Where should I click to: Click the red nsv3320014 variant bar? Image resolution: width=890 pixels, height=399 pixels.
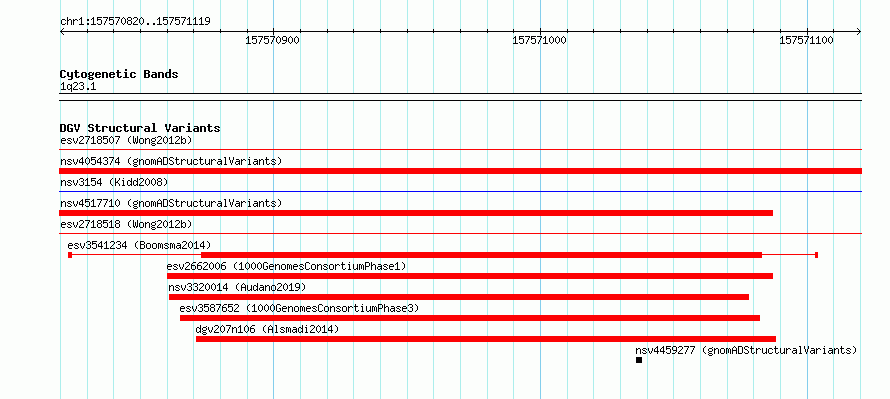click(459, 297)
